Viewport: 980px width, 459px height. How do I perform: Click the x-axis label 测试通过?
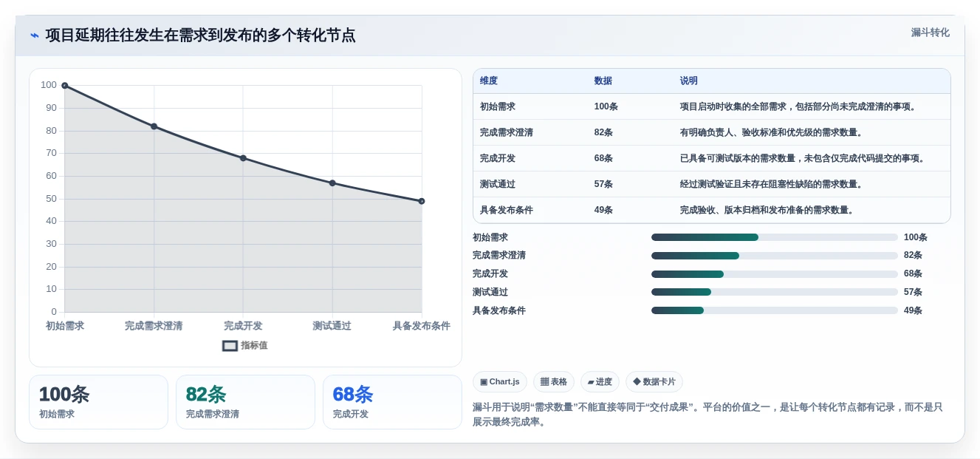tap(332, 326)
